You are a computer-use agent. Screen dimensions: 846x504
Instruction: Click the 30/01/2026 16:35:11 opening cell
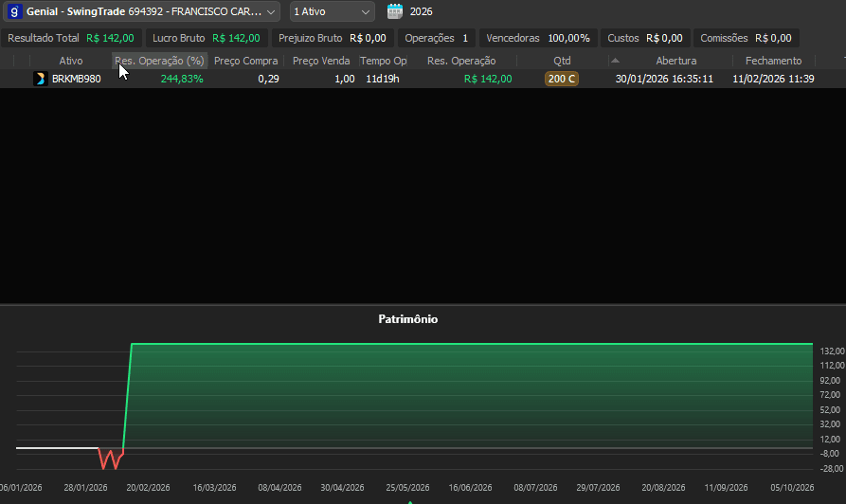pos(664,79)
